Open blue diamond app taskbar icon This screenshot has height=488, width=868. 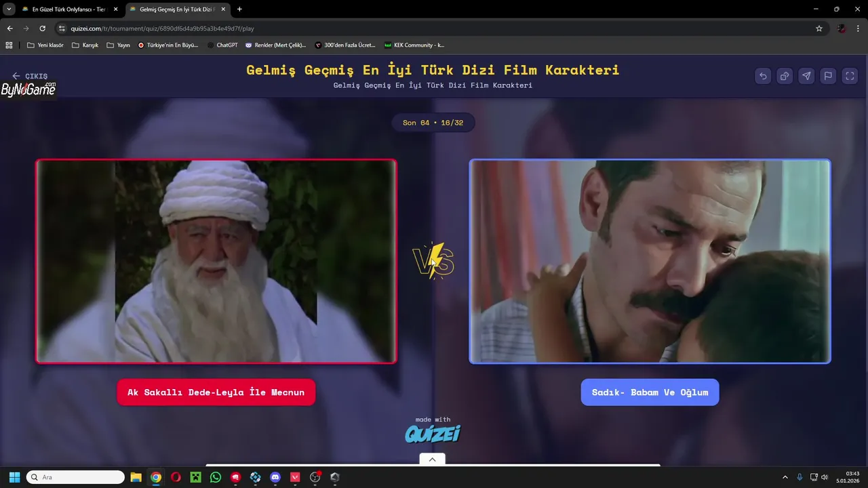(x=255, y=477)
